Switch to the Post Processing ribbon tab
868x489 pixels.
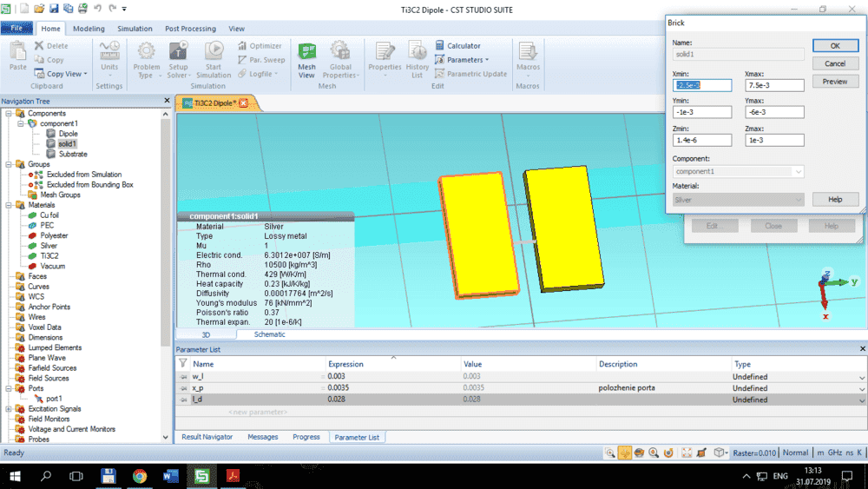190,29
